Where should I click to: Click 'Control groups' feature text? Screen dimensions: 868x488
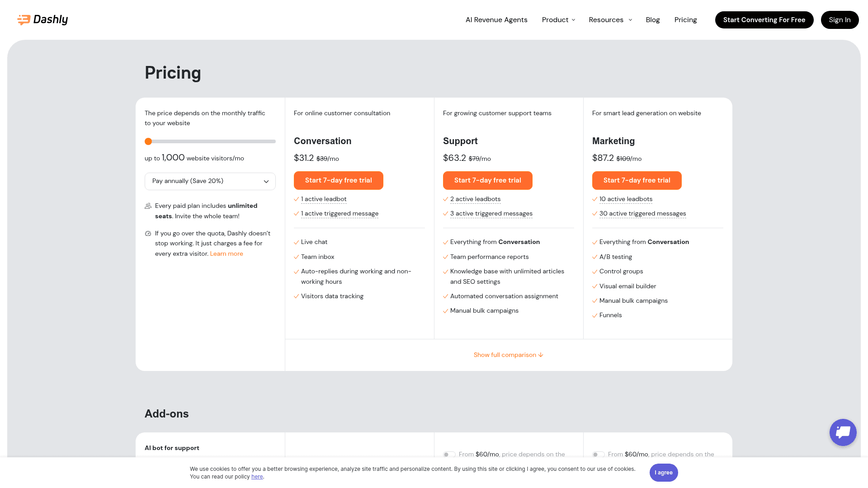tap(621, 272)
